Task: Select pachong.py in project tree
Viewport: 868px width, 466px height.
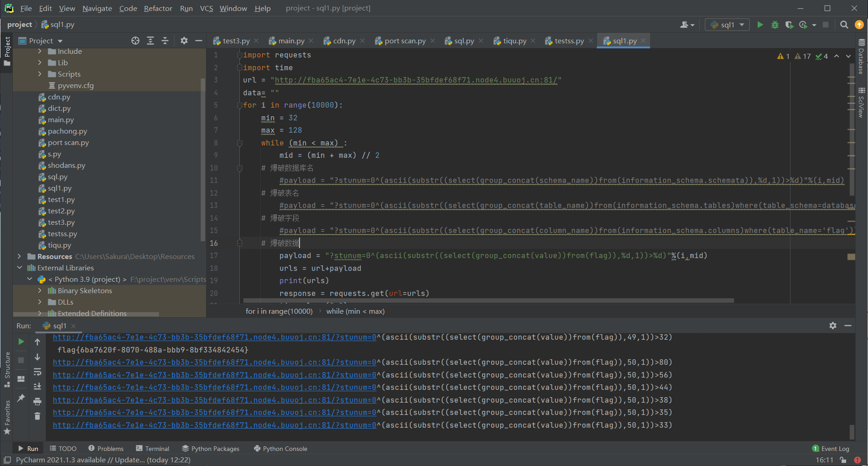Action: click(x=67, y=131)
